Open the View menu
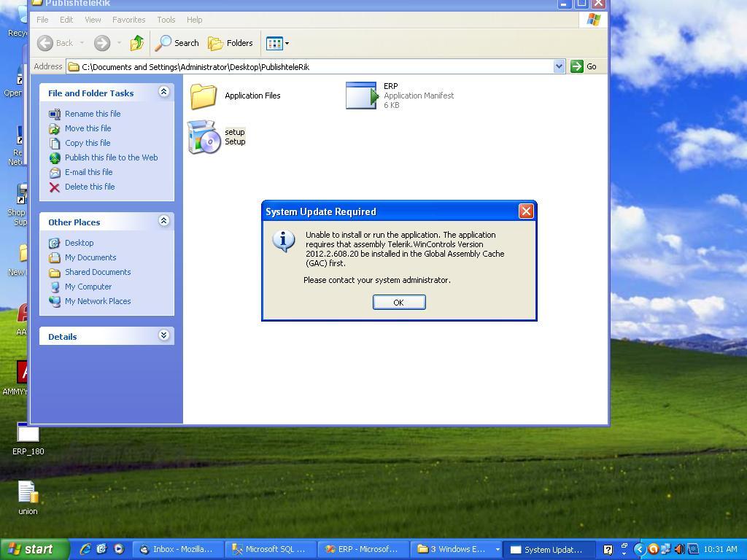 [x=93, y=20]
